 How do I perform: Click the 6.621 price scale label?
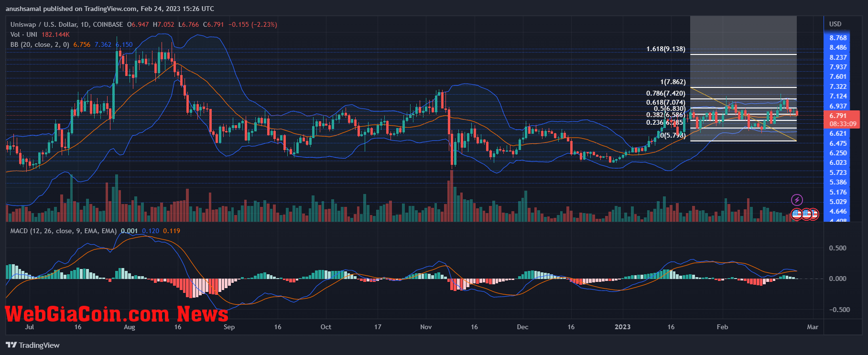pos(838,133)
